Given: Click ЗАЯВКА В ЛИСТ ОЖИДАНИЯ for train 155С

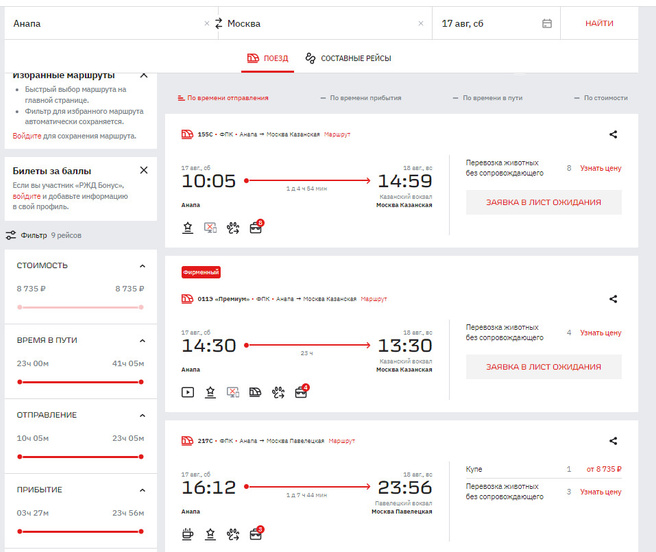Looking at the screenshot, I should pyautogui.click(x=543, y=203).
